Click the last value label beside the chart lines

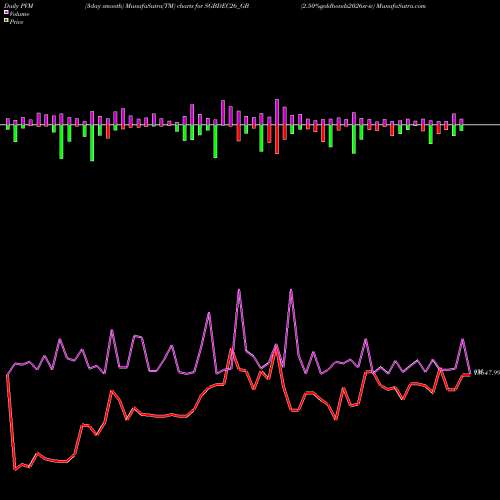pos(487,373)
